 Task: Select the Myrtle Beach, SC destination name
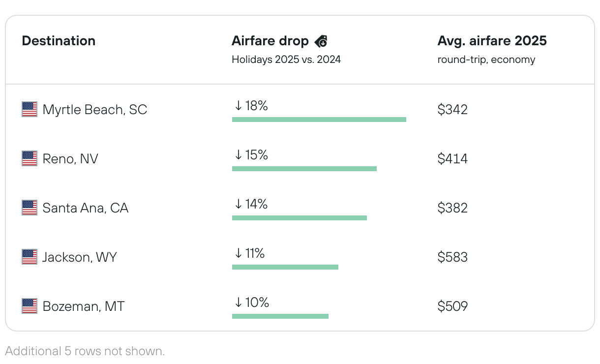[x=95, y=109]
